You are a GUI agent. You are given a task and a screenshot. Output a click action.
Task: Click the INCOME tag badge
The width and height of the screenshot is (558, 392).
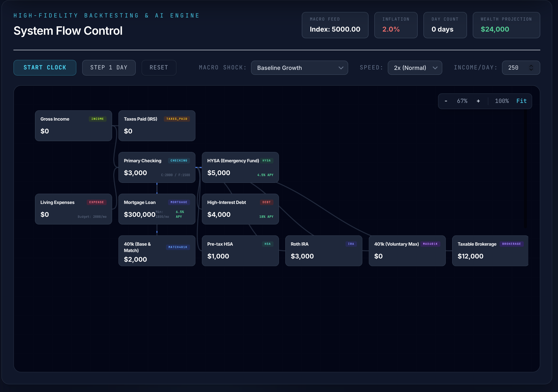click(x=97, y=119)
